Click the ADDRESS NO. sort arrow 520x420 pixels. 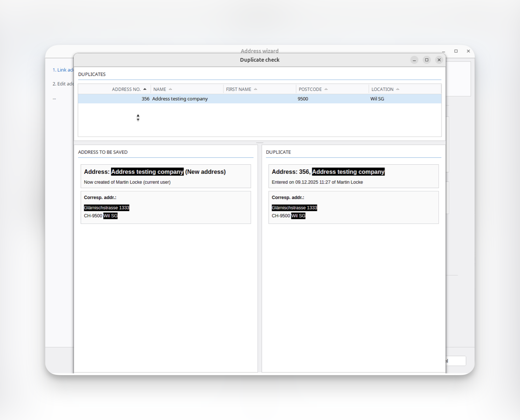click(x=145, y=89)
